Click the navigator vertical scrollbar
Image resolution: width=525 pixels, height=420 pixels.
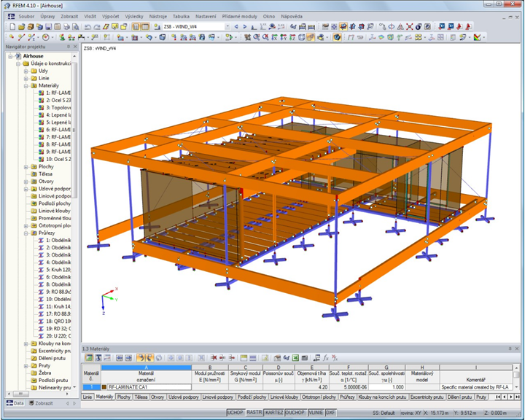coord(74,131)
